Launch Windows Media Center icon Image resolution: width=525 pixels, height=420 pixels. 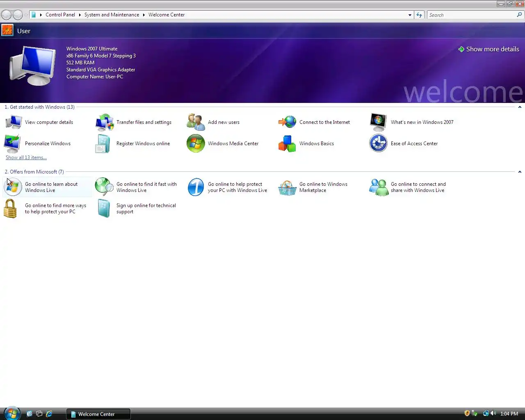coord(196,144)
